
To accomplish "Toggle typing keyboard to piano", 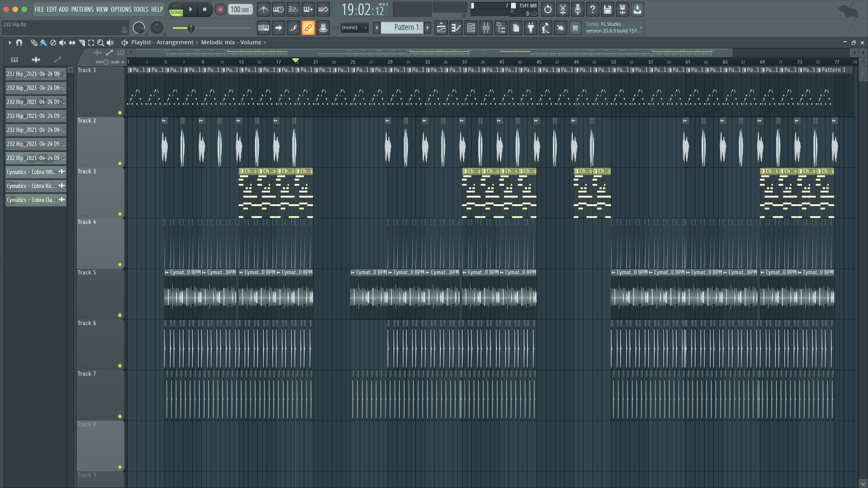I will [264, 28].
